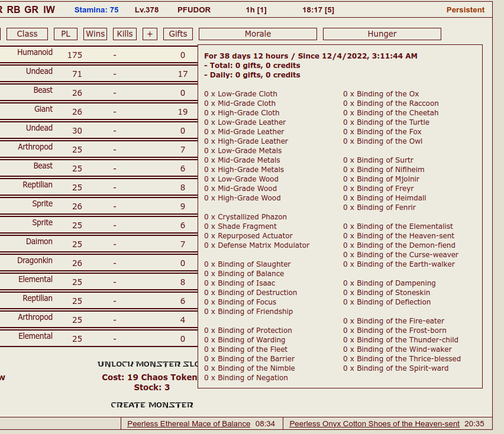Click the + column header button

150,34
